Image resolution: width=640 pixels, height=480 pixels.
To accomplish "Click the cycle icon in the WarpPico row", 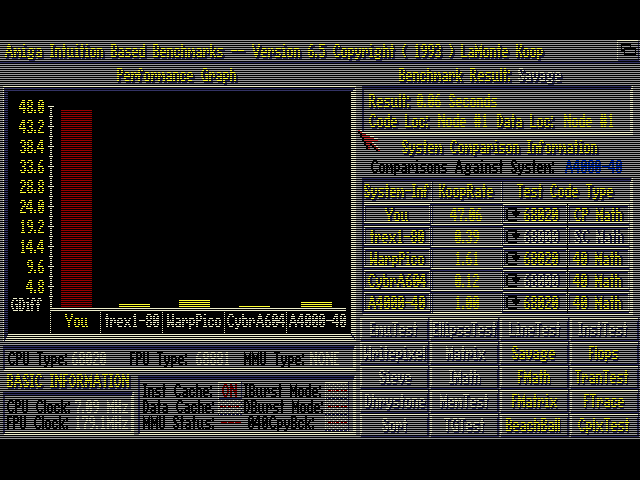I will click(x=513, y=259).
